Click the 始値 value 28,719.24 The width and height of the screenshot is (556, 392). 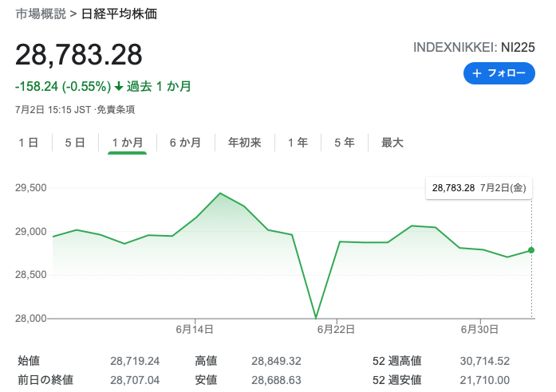coord(135,361)
